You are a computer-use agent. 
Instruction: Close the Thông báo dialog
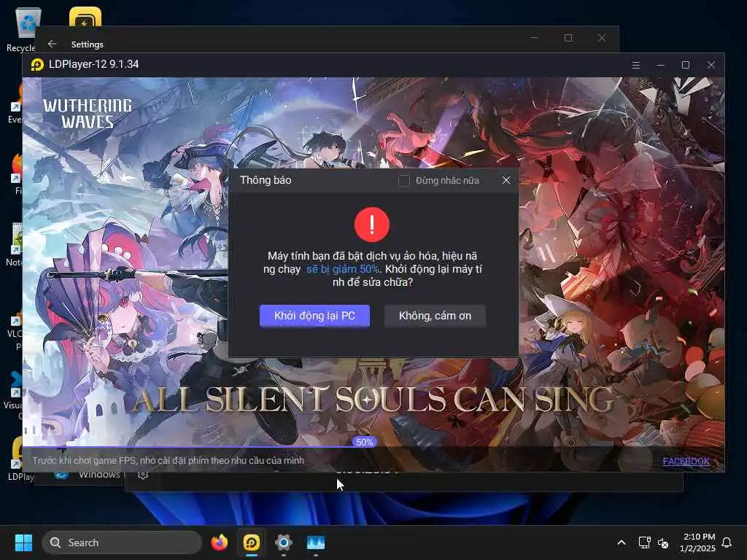click(x=506, y=181)
